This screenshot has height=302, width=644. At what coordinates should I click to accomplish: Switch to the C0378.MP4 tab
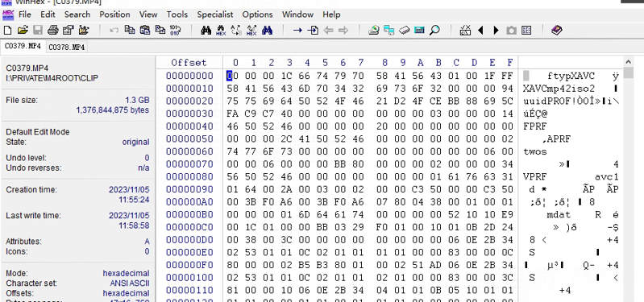pyautogui.click(x=67, y=48)
